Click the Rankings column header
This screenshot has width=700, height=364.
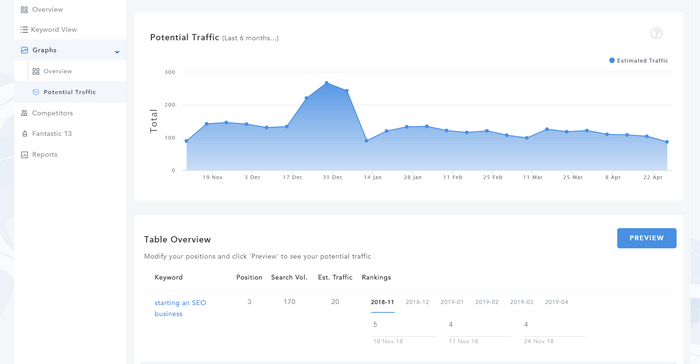tap(376, 277)
